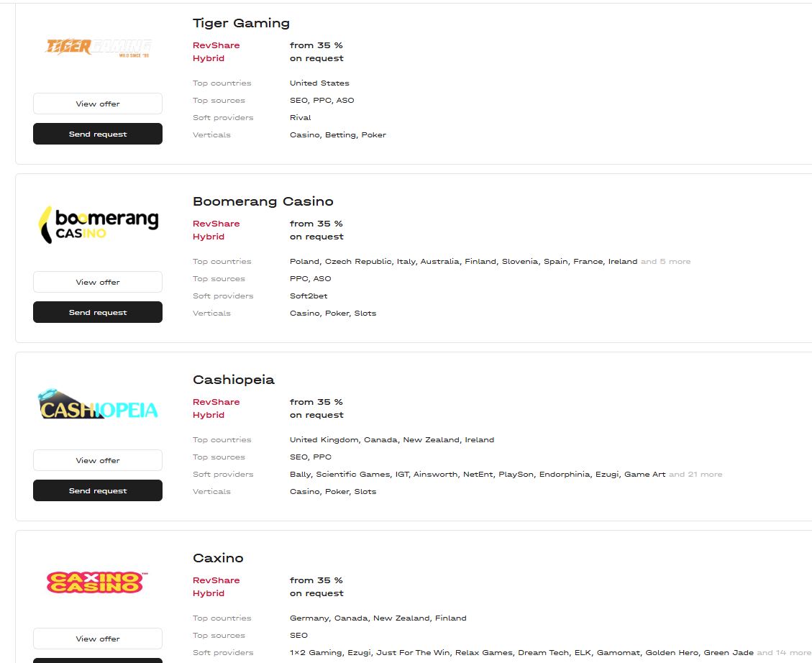Click the Tiger Gaming logo
Screen dimensions: 812x663
[98, 47]
